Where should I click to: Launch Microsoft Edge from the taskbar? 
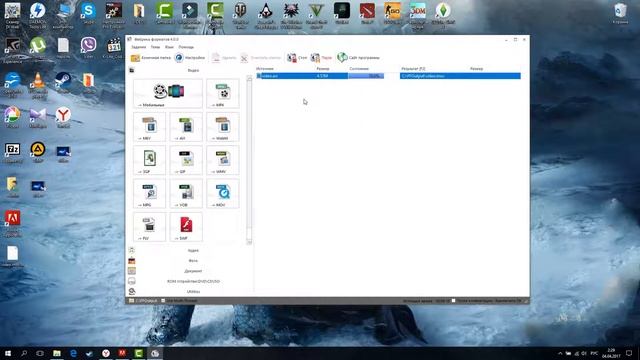pos(73,353)
